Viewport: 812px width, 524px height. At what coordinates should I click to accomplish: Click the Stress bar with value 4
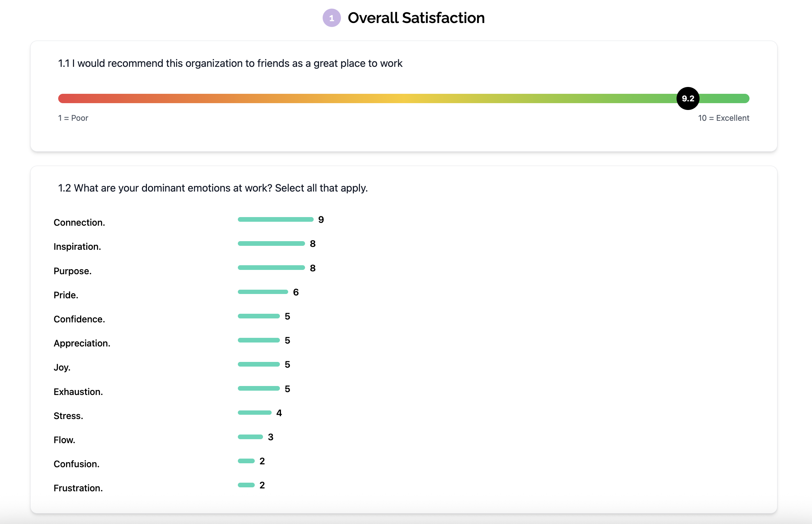point(255,413)
